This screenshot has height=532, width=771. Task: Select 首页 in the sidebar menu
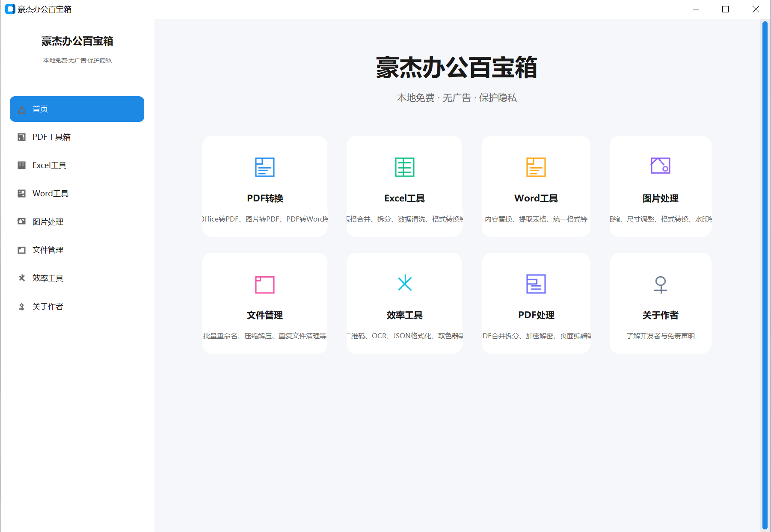pos(77,109)
